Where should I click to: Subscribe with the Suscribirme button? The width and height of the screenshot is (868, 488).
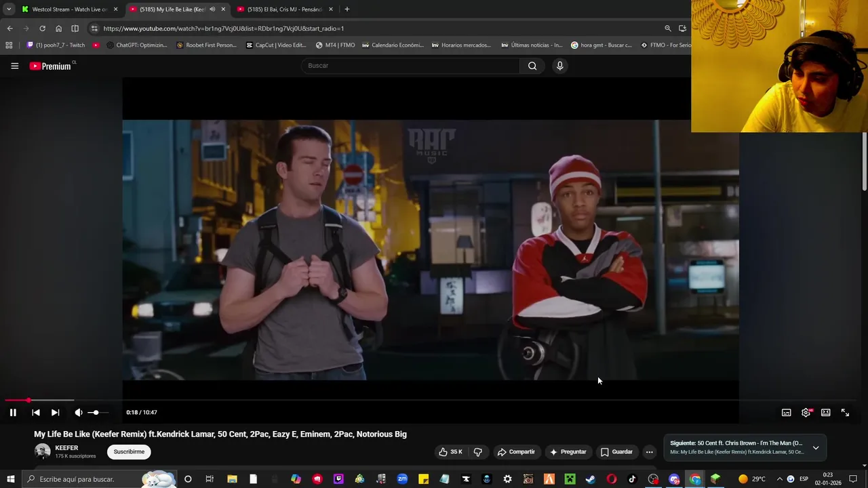[129, 451]
